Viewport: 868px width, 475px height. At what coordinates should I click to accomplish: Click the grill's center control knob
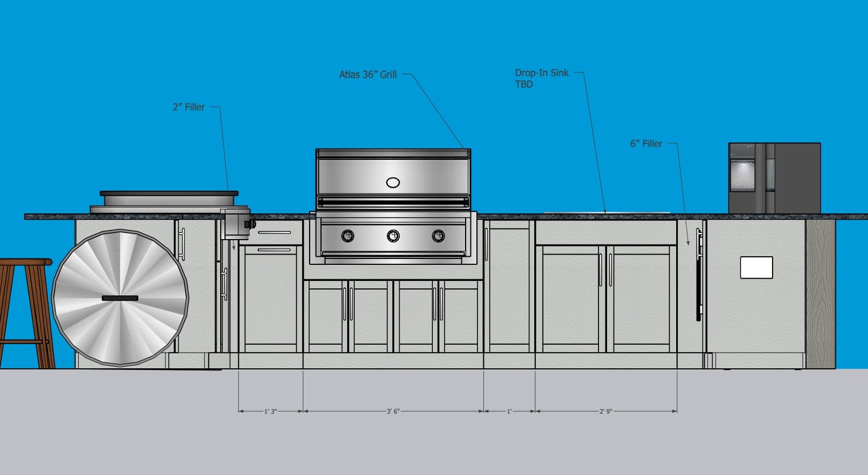click(393, 235)
